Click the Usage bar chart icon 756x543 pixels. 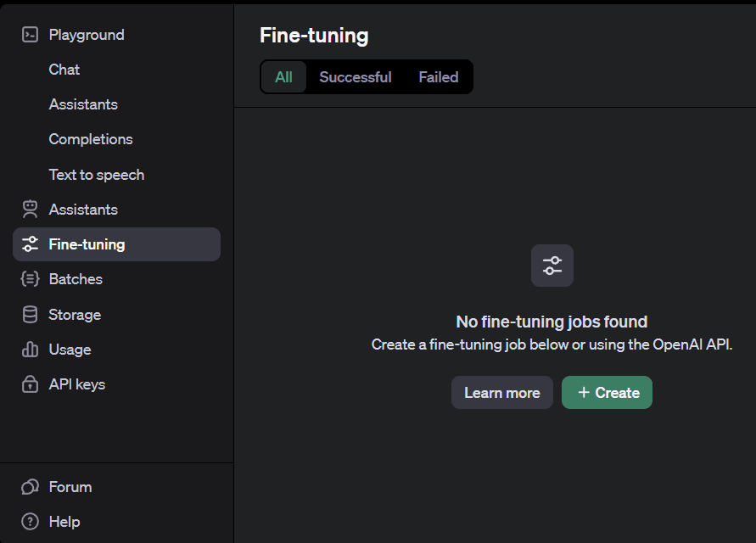point(31,350)
